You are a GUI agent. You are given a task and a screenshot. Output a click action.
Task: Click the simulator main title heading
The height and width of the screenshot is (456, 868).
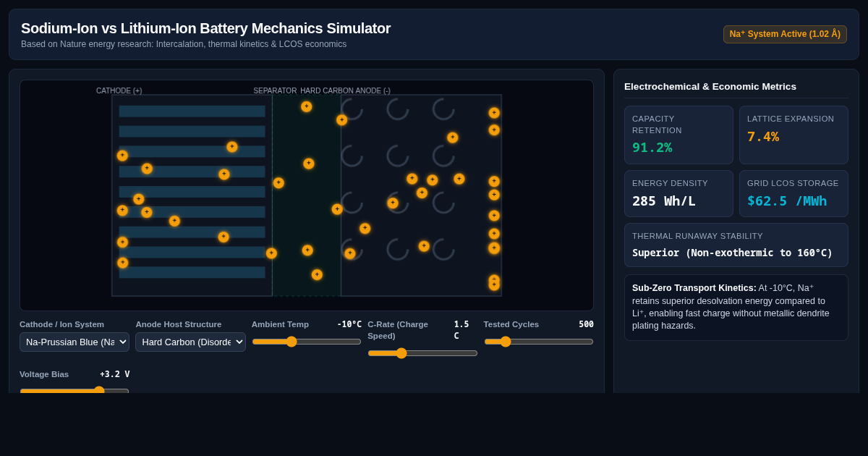tap(205, 28)
